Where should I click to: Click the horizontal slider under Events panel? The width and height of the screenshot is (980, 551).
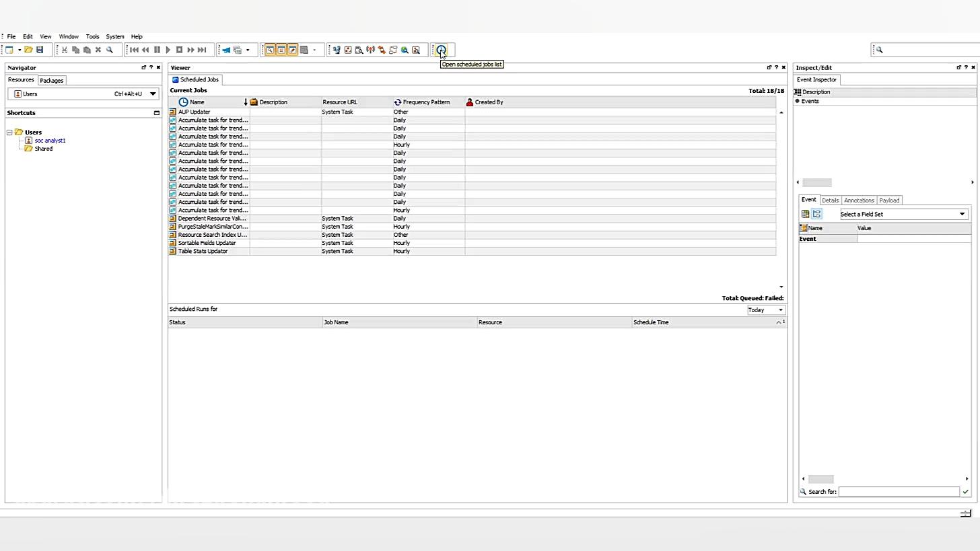click(817, 182)
